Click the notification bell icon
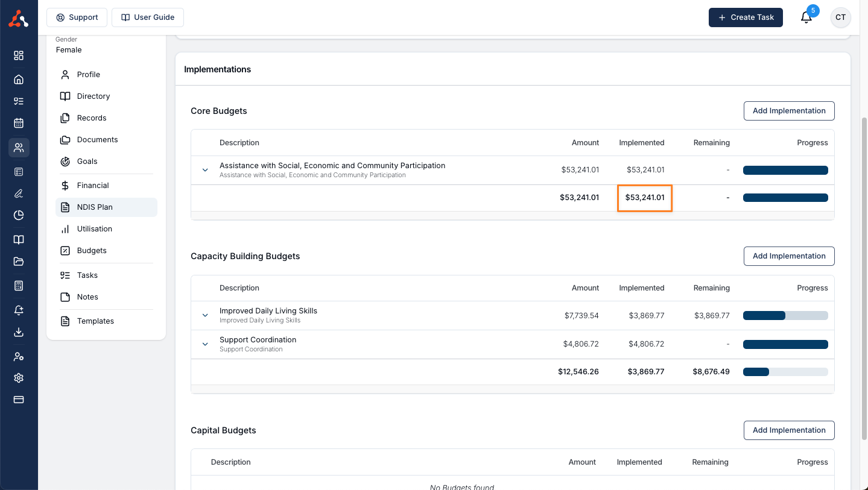The width and height of the screenshot is (868, 490). [x=806, y=17]
